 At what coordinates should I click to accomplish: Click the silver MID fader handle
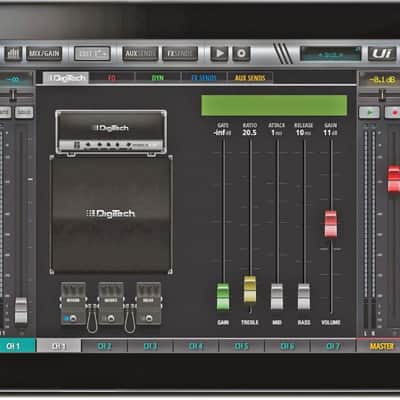(x=277, y=296)
